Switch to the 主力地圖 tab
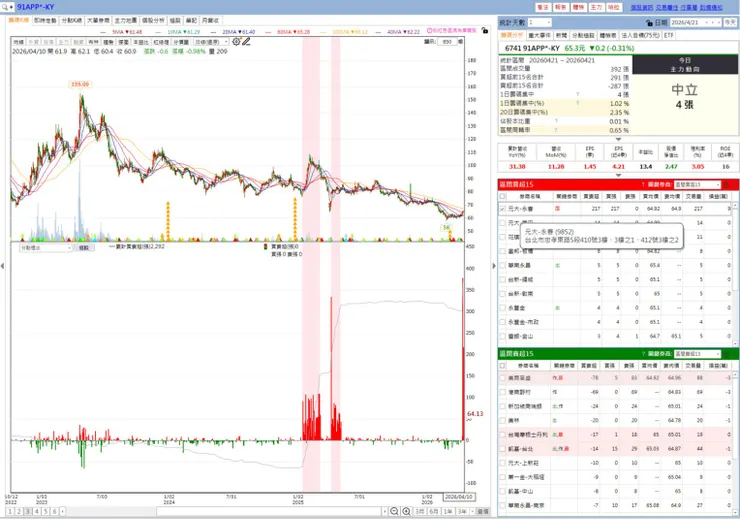740x519 pixels. [x=126, y=20]
